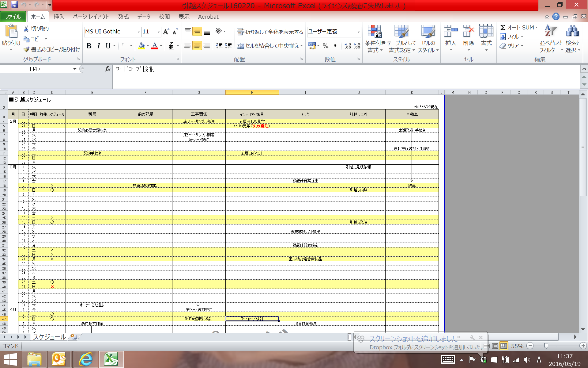Click the Increase Font Size icon

166,32
